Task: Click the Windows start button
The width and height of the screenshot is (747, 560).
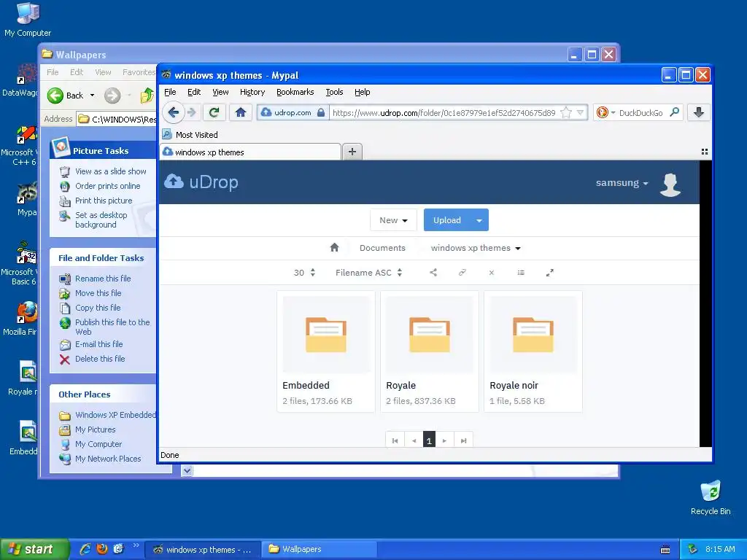Action: click(34, 549)
